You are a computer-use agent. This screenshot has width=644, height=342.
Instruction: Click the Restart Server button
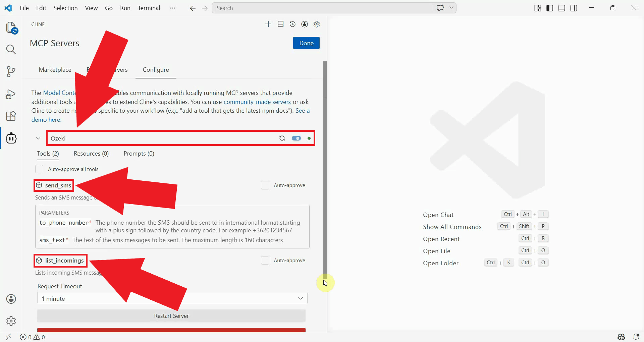171,316
